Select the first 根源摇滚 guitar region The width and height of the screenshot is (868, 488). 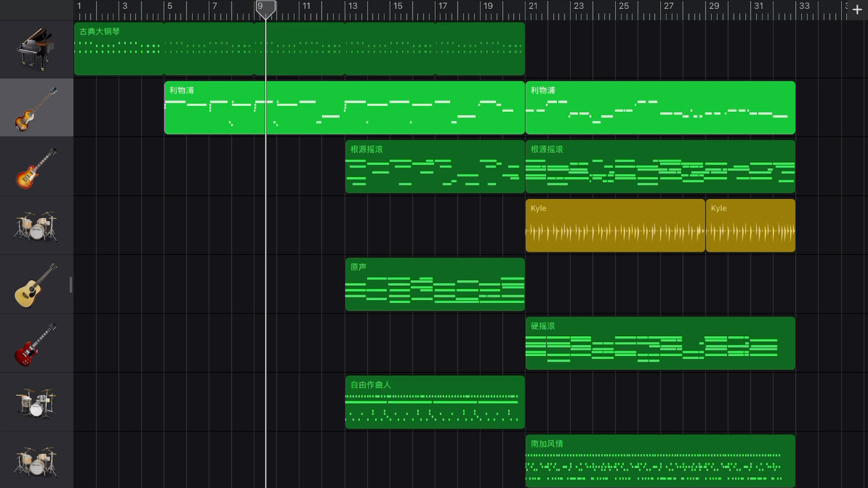[435, 167]
